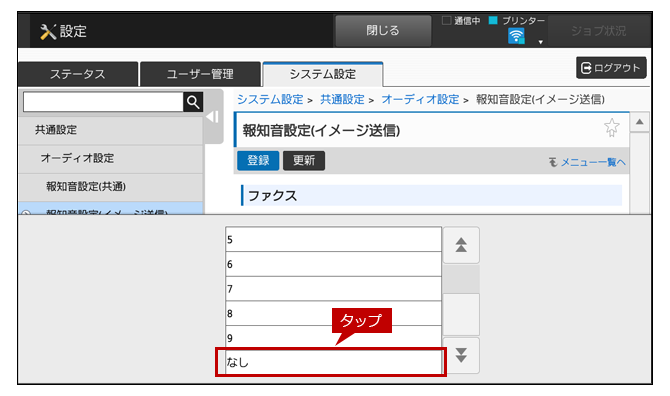Select option 5 in the list
The image size is (670, 396).
click(333, 240)
